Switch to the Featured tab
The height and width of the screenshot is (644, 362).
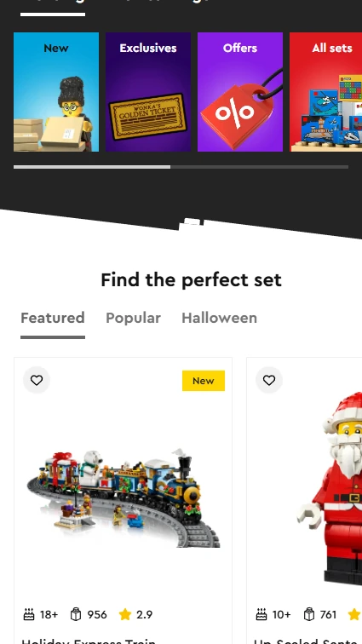53,318
